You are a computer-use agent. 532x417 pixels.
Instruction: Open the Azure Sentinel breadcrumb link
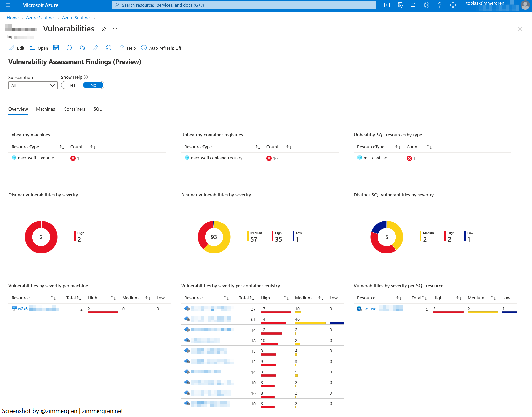click(40, 18)
